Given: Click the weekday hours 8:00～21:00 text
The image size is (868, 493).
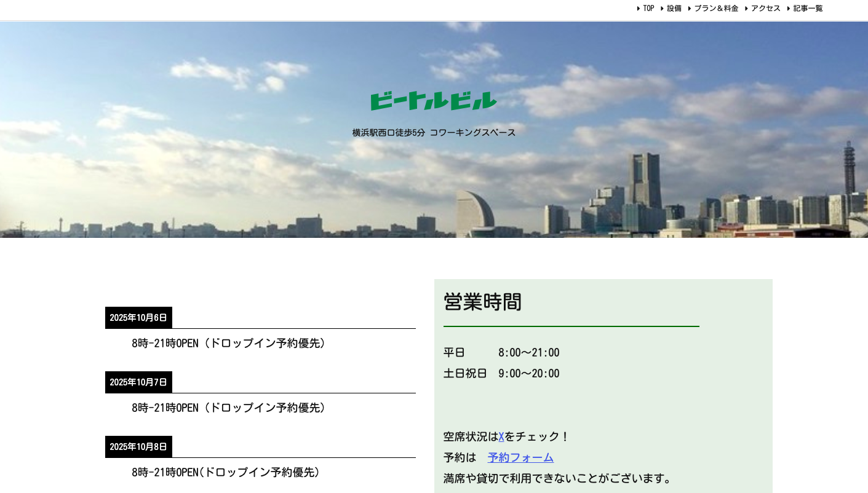Looking at the screenshot, I should [528, 353].
